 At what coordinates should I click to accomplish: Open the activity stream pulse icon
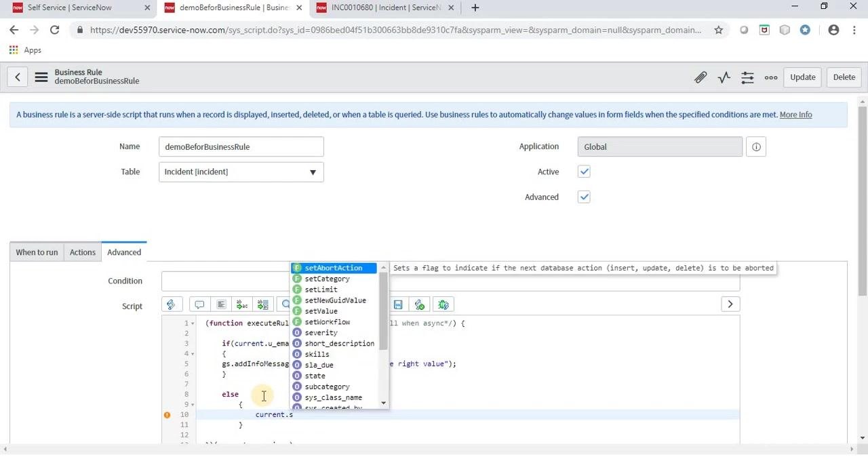[x=724, y=77]
